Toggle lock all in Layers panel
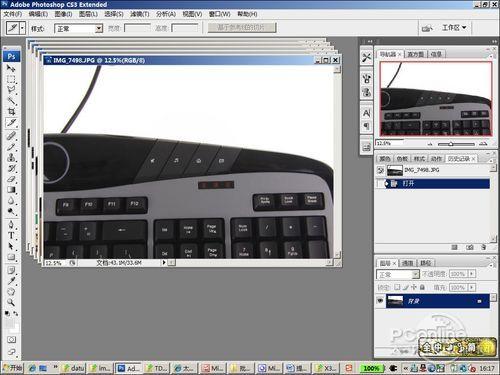 click(x=422, y=287)
